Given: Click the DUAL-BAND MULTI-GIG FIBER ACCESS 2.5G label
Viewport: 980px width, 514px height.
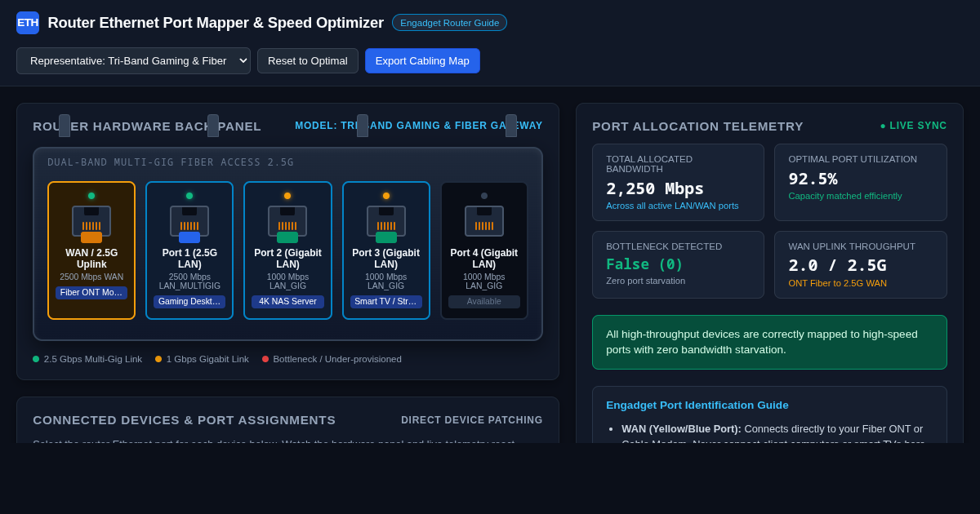Looking at the screenshot, I should point(171,162).
